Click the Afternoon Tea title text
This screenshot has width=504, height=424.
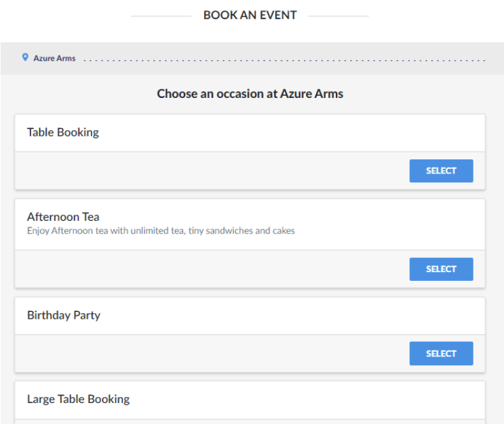63,217
